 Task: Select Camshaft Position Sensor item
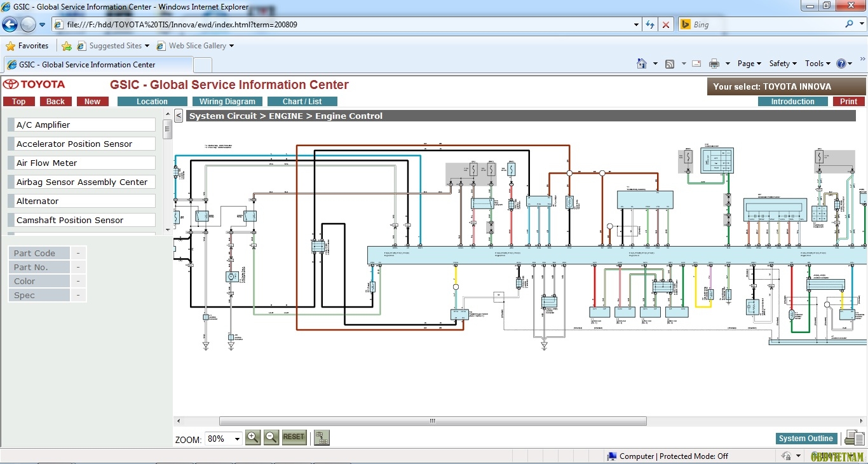click(81, 221)
